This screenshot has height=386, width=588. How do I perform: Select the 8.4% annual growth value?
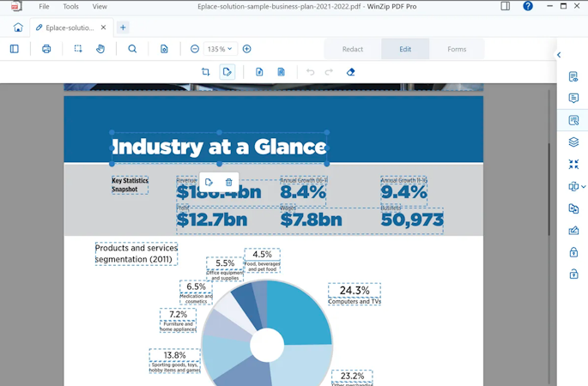pos(303,192)
